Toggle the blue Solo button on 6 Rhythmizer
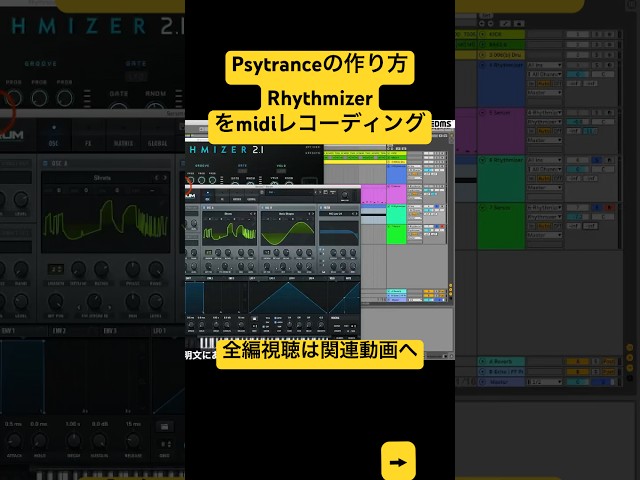The height and width of the screenshot is (480, 640). [x=597, y=160]
